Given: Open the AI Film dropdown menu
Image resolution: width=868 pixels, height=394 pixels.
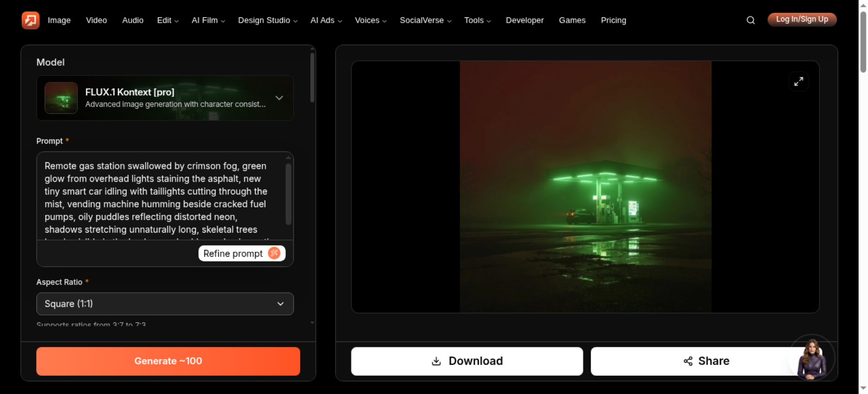Looking at the screenshot, I should [208, 20].
